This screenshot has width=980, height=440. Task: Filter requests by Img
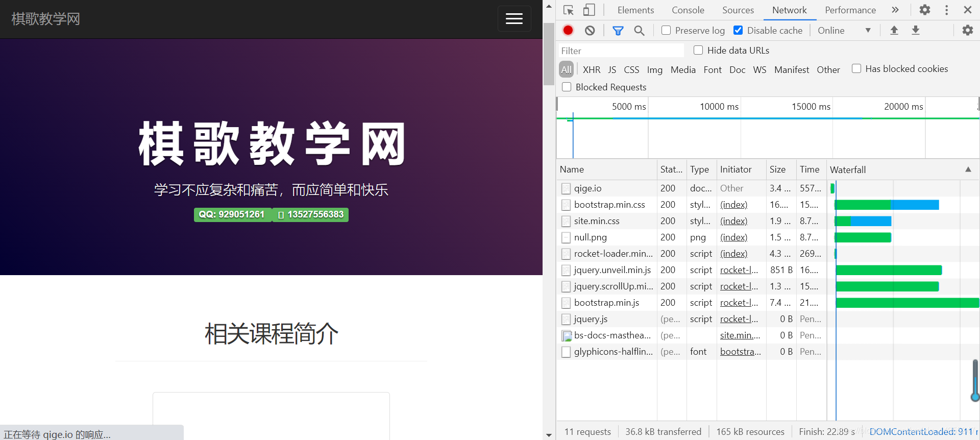click(655, 70)
